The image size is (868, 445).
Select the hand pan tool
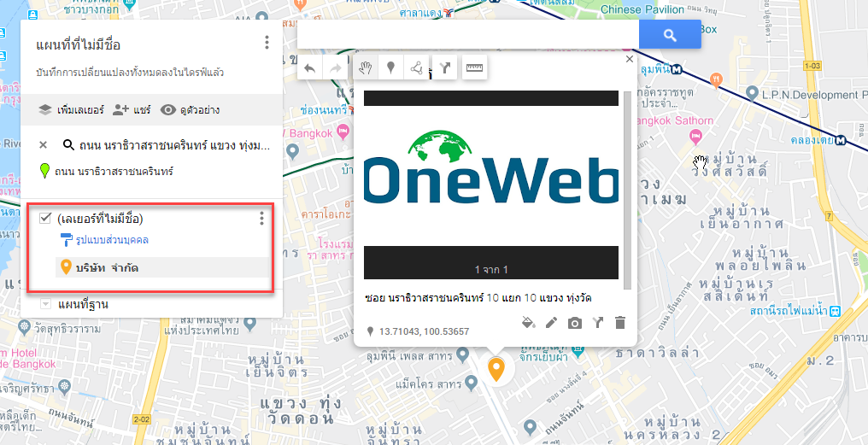pos(365,68)
